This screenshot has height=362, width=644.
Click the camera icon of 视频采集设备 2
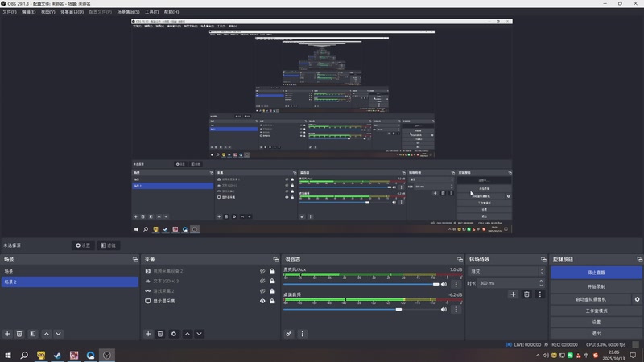pyautogui.click(x=148, y=271)
